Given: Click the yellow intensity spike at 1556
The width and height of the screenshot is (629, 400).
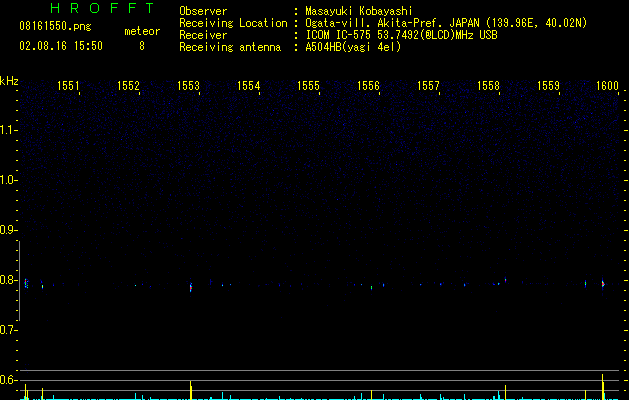Looking at the screenshot, I should (x=371, y=395).
